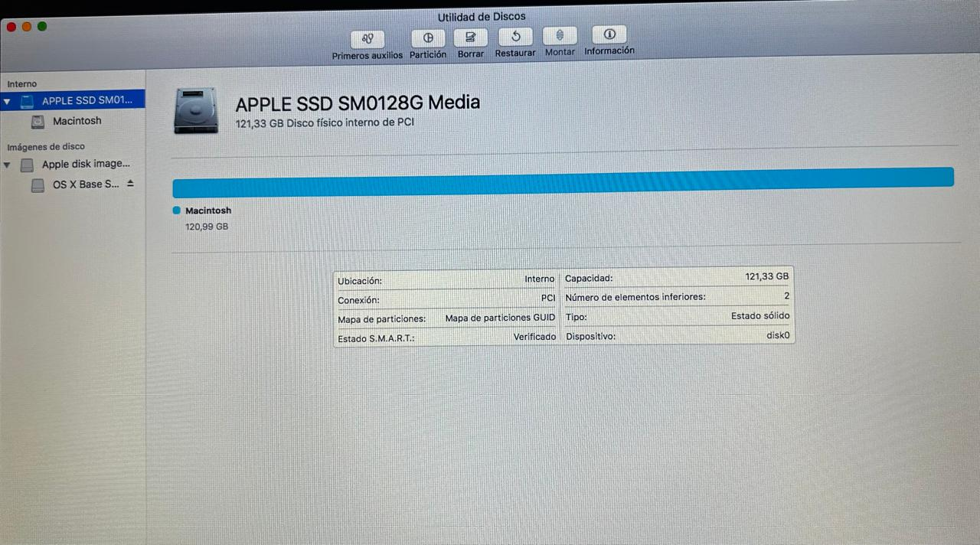Click the Imágenes de disco section header
The width and height of the screenshot is (980, 545).
[x=46, y=146]
